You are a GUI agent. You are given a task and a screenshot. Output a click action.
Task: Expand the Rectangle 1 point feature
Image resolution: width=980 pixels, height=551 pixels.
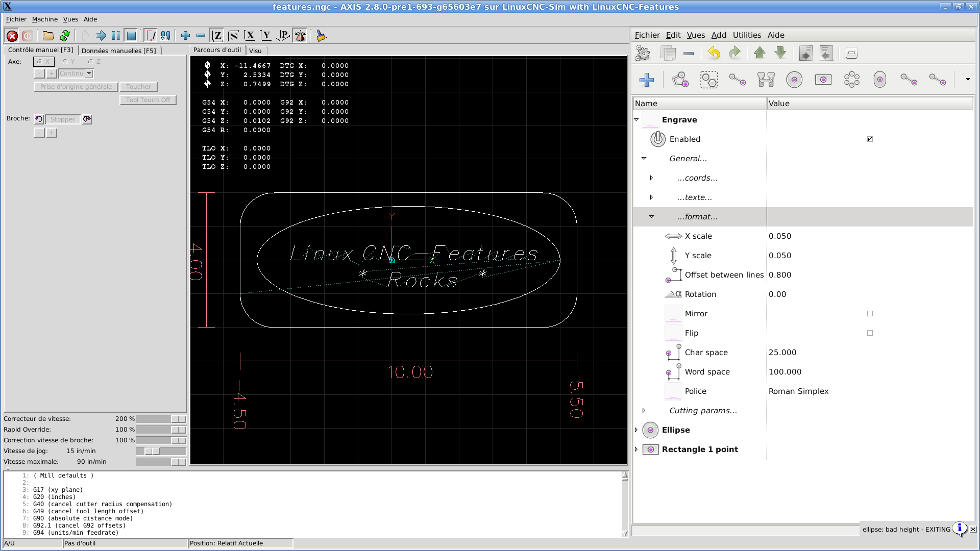tap(636, 449)
